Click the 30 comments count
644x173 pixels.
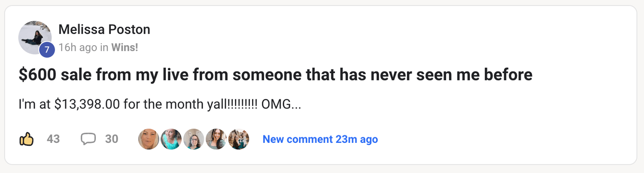pyautogui.click(x=112, y=139)
